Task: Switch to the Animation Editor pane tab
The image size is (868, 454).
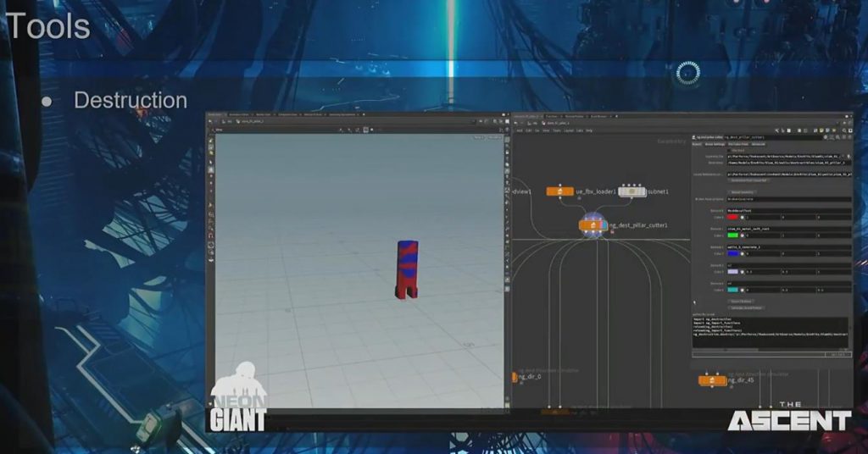Action: coord(239,114)
